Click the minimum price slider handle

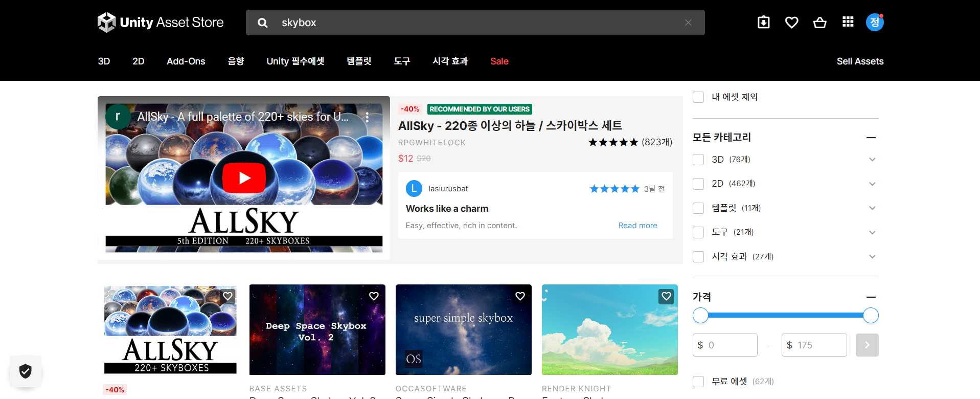pos(700,316)
